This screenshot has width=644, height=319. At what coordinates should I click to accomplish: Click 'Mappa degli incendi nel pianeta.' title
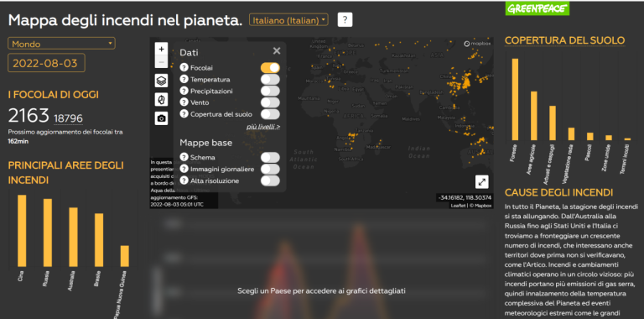pos(125,20)
